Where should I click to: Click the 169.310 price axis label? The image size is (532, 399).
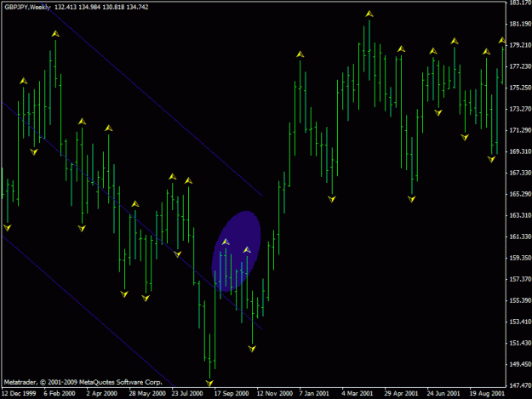pos(520,151)
